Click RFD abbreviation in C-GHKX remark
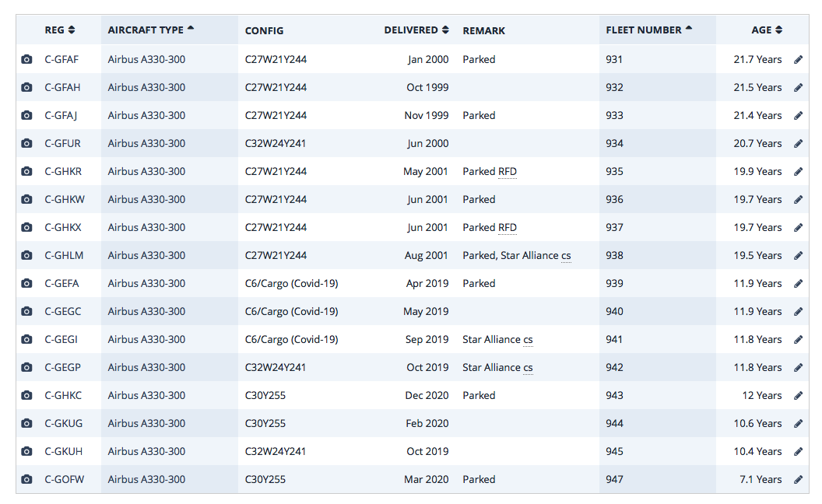822x504 pixels. [508, 228]
